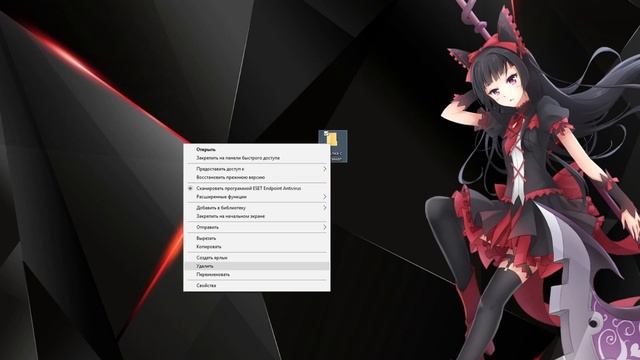
Task: Choose Переименовать in context menu
Action: pos(257,275)
